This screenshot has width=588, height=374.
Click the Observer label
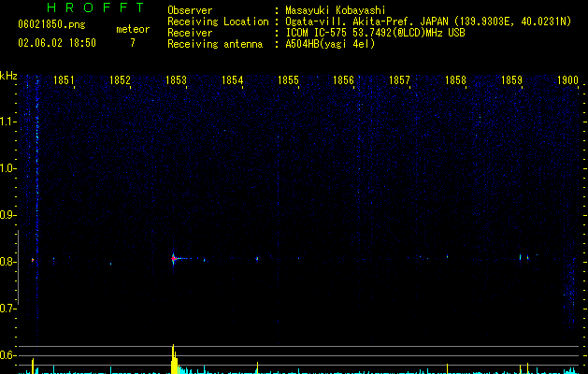click(190, 10)
